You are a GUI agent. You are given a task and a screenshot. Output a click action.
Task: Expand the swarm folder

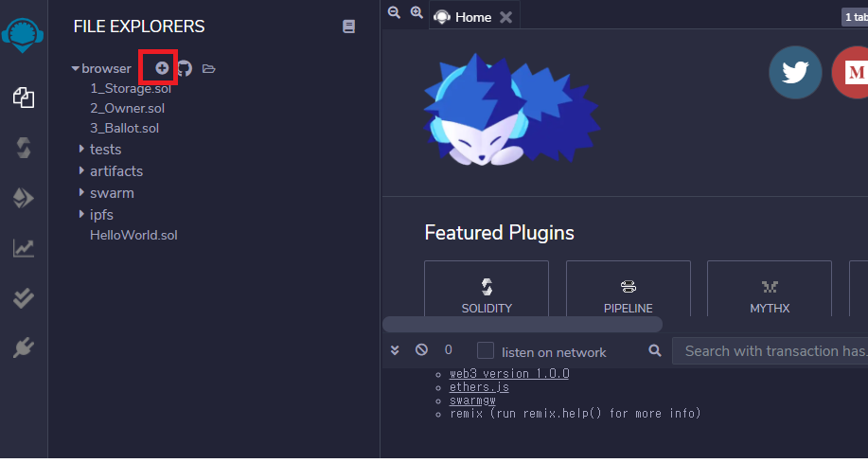pyautogui.click(x=82, y=193)
